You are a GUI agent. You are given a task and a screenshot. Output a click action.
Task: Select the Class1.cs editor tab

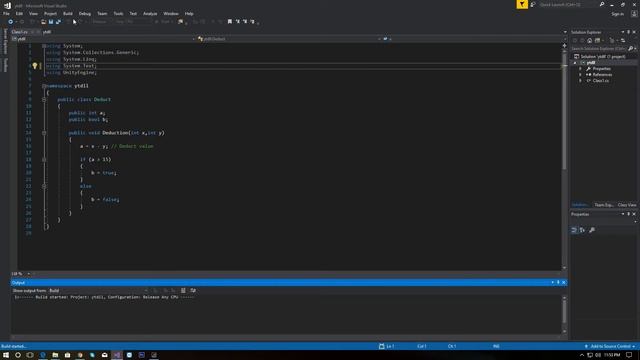(20, 32)
